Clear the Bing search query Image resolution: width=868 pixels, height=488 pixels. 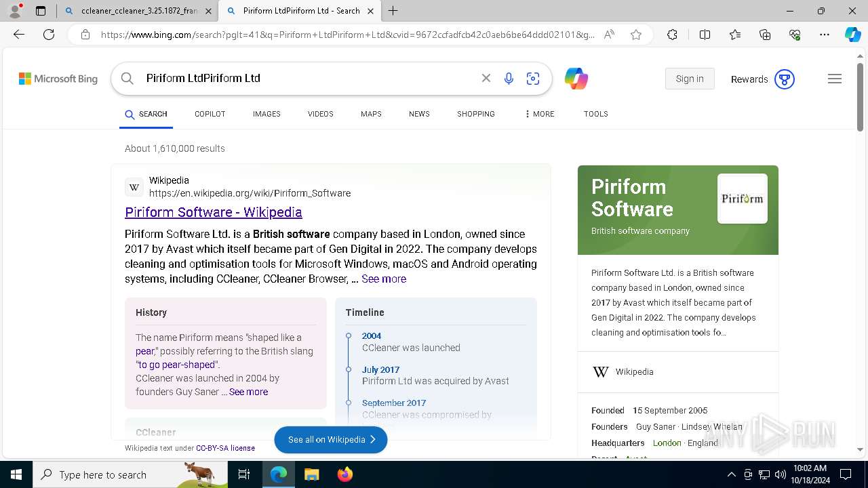(486, 79)
